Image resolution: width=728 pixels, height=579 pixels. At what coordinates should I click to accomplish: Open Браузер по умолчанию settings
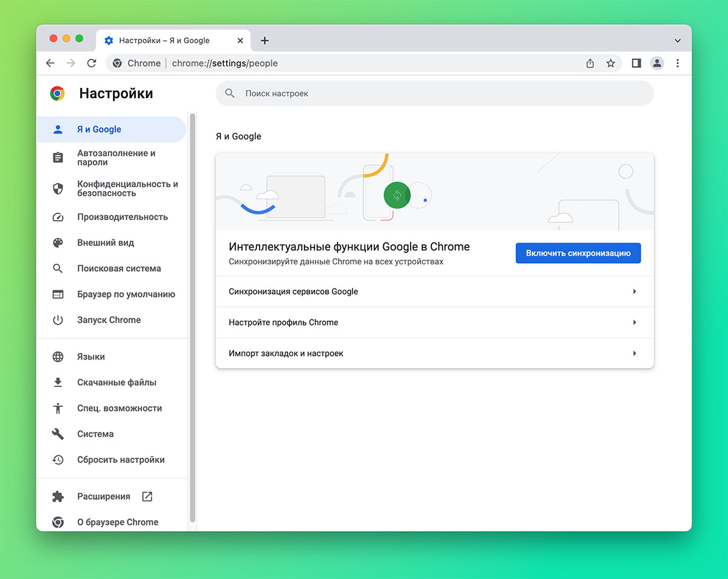click(111, 294)
